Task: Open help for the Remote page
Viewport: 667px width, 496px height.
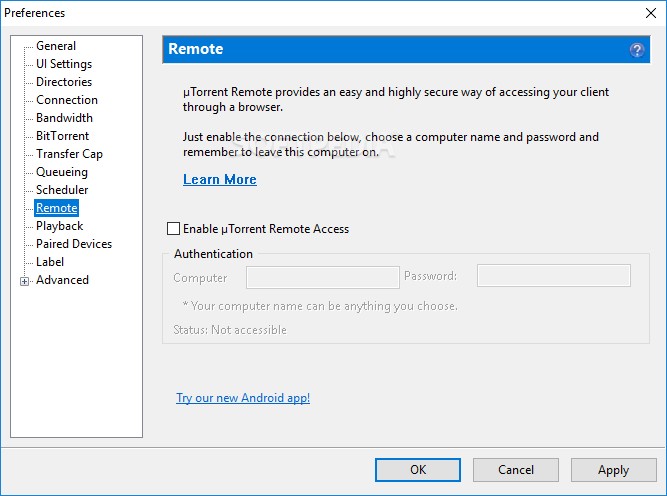Action: coord(636,50)
